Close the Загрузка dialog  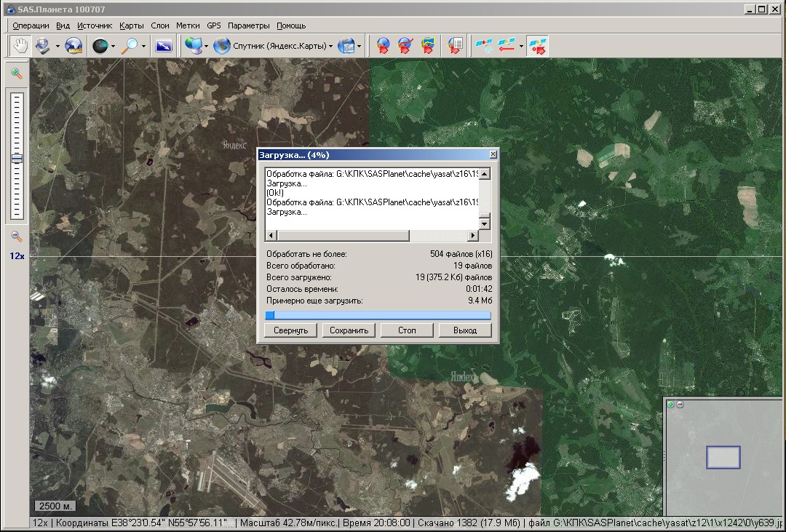[493, 154]
